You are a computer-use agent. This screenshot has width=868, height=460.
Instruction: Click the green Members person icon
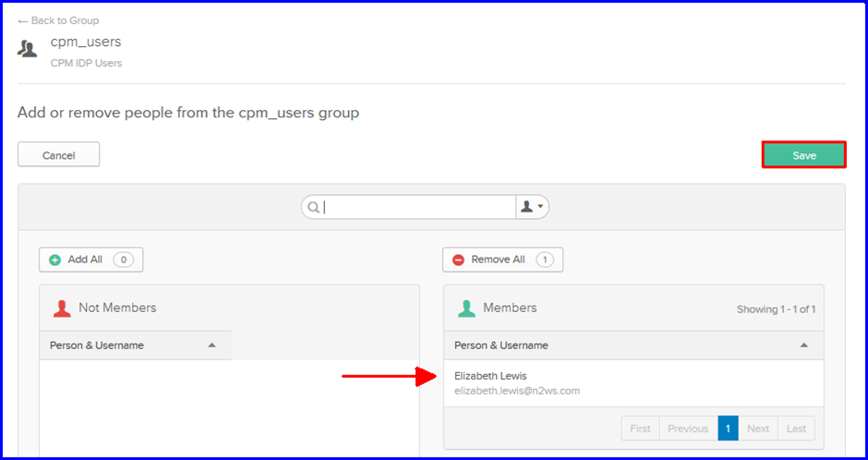466,308
